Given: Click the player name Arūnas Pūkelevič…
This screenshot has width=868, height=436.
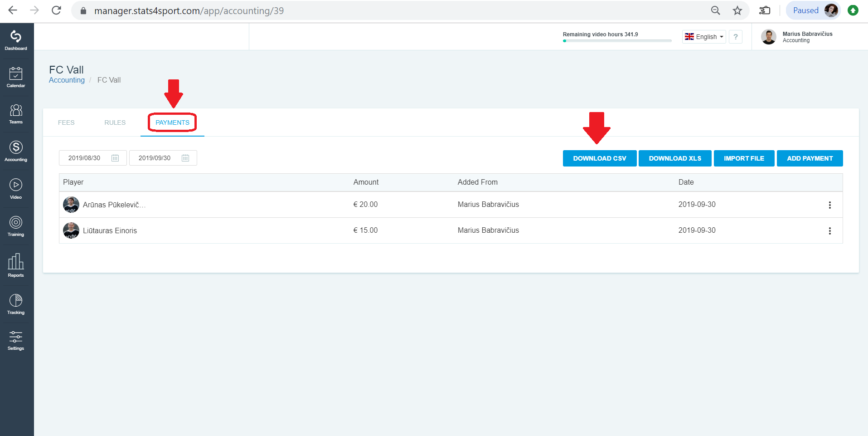Looking at the screenshot, I should [114, 205].
